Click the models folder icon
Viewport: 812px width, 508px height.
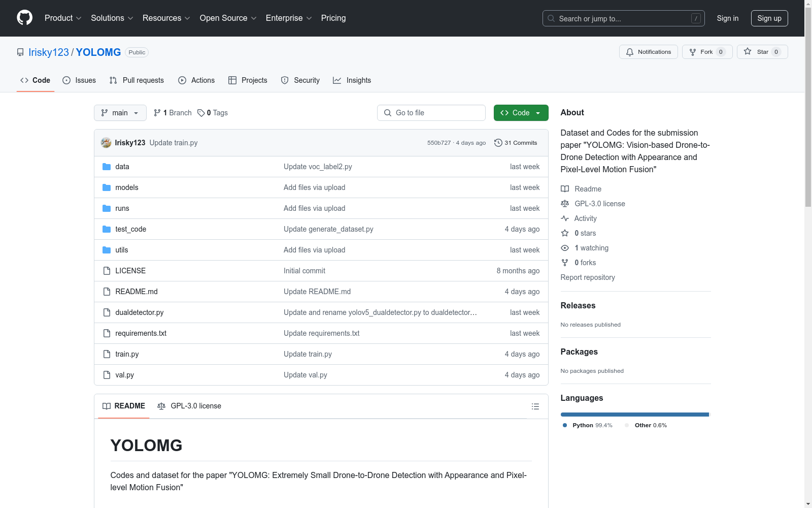[x=107, y=187]
